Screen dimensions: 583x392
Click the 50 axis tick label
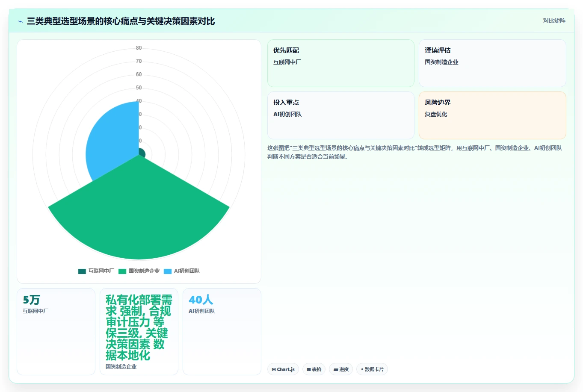(x=139, y=88)
